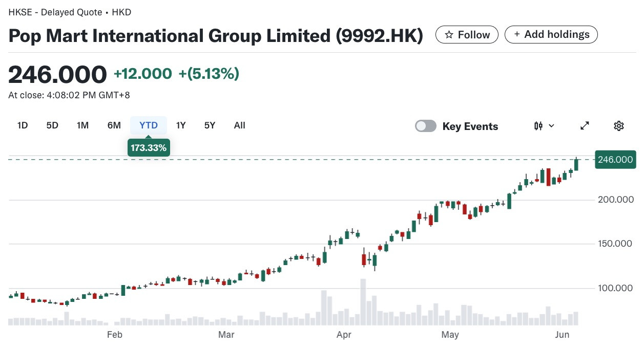Click the 246.000 price label on axis
The width and height of the screenshot is (644, 349).
coord(615,160)
